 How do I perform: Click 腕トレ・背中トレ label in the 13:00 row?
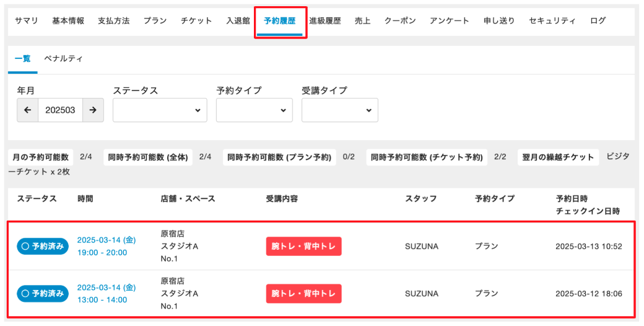click(x=304, y=293)
